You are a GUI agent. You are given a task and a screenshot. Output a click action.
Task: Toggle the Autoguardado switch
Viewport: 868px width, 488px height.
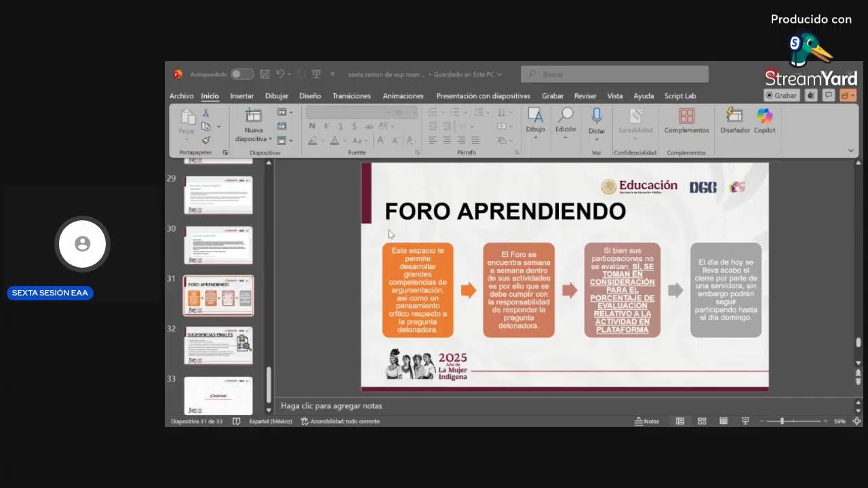[x=242, y=74]
